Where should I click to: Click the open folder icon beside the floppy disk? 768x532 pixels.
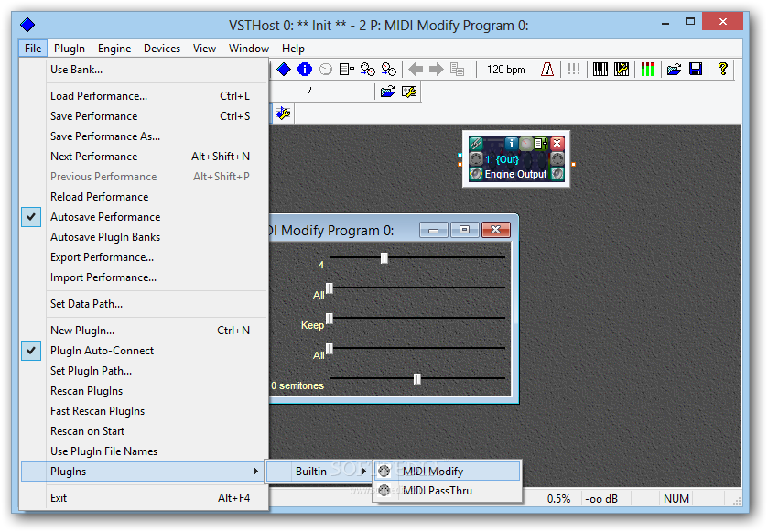(x=674, y=70)
